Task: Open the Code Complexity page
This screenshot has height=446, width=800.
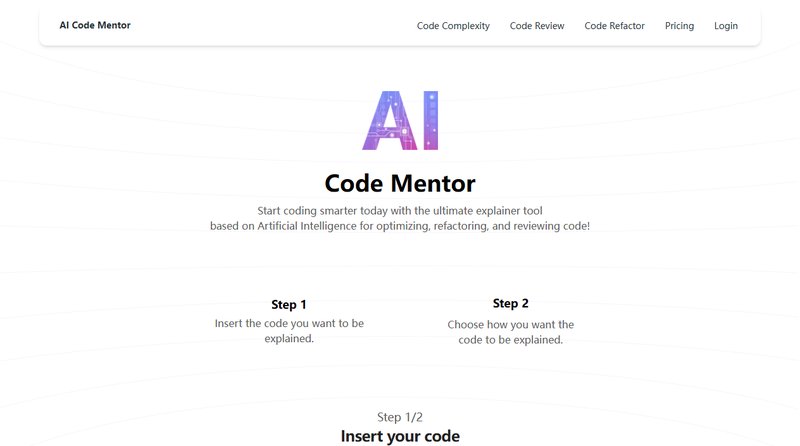Action: [x=453, y=26]
